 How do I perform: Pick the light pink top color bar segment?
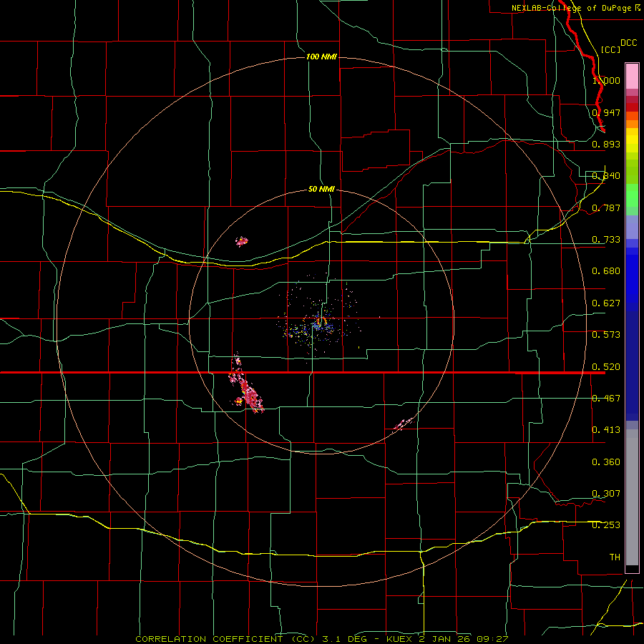(x=632, y=77)
